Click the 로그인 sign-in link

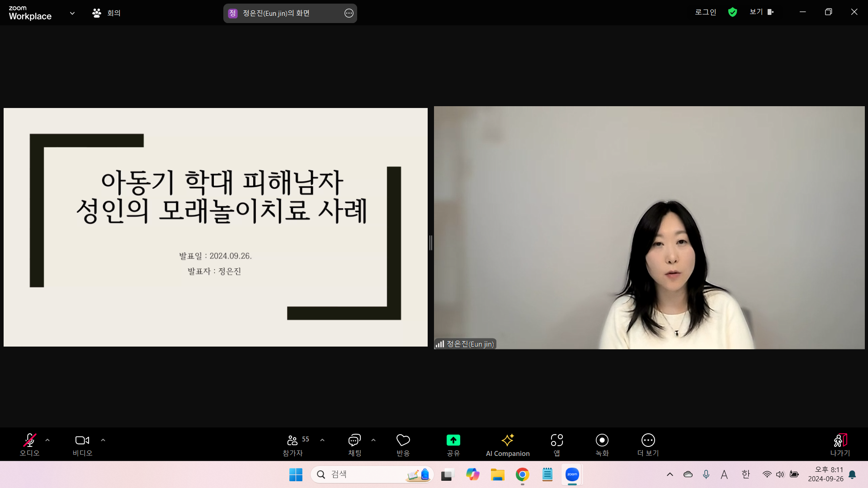coord(706,12)
